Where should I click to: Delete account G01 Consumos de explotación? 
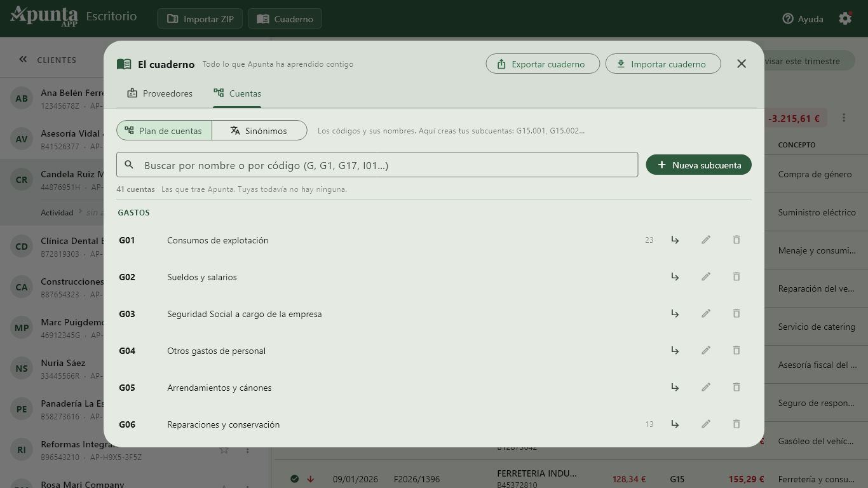point(736,240)
